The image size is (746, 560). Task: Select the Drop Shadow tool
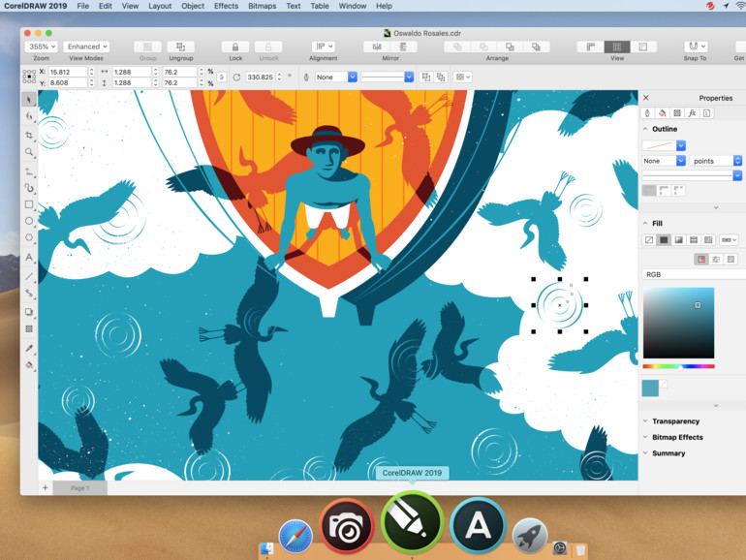tap(29, 312)
